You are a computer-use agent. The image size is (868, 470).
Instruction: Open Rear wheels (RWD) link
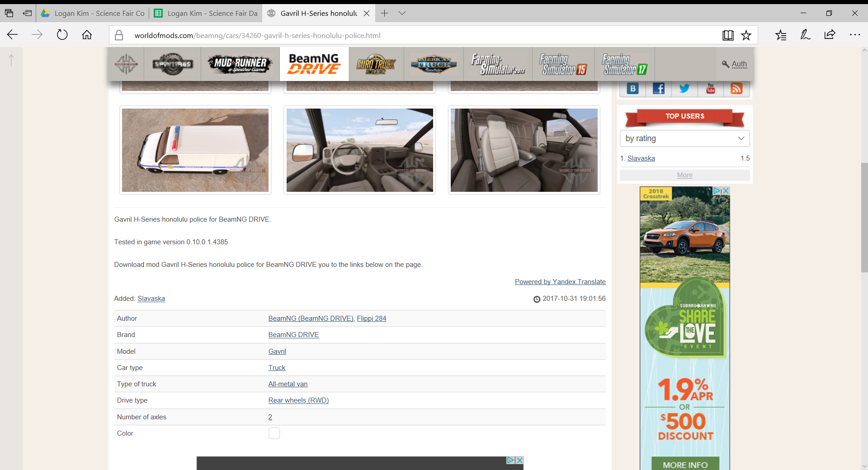298,400
